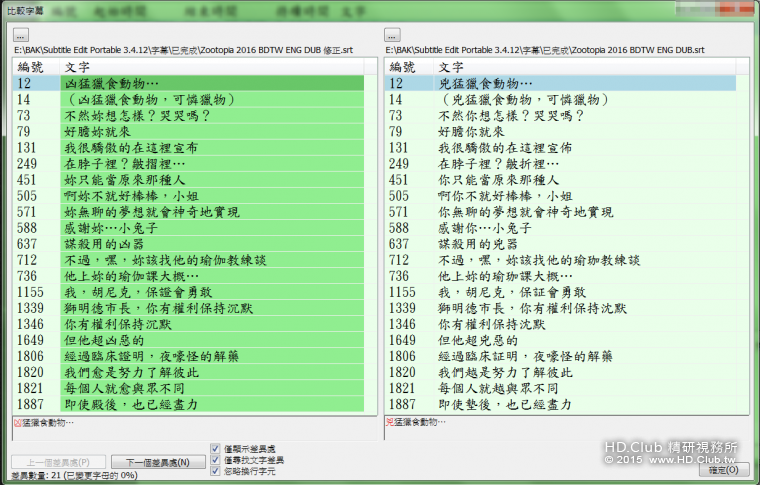Select left pane row 1821 每個人就愈與眾不同
760x485 pixels.
(x=189, y=388)
